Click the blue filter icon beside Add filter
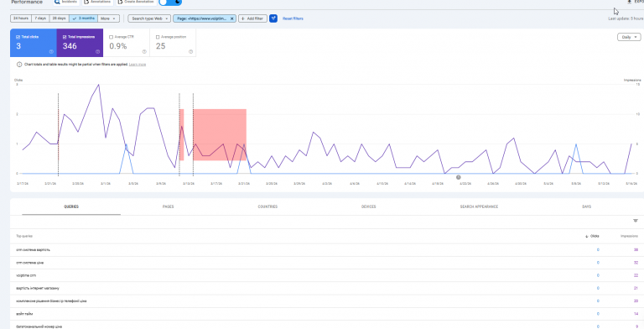 click(x=273, y=18)
